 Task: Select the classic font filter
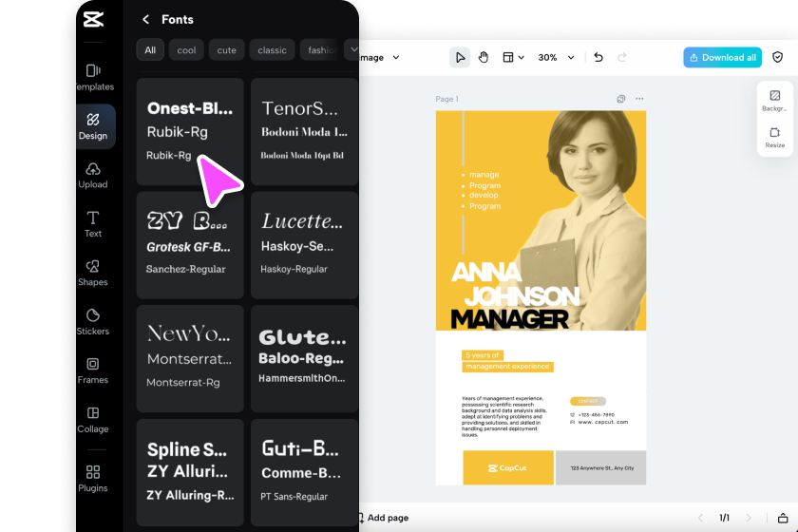click(272, 50)
